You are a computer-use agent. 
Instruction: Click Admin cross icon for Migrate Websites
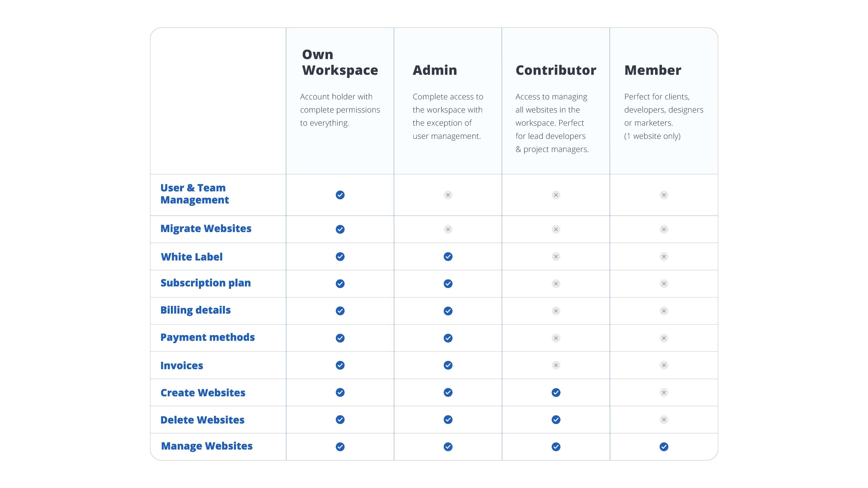[448, 229]
